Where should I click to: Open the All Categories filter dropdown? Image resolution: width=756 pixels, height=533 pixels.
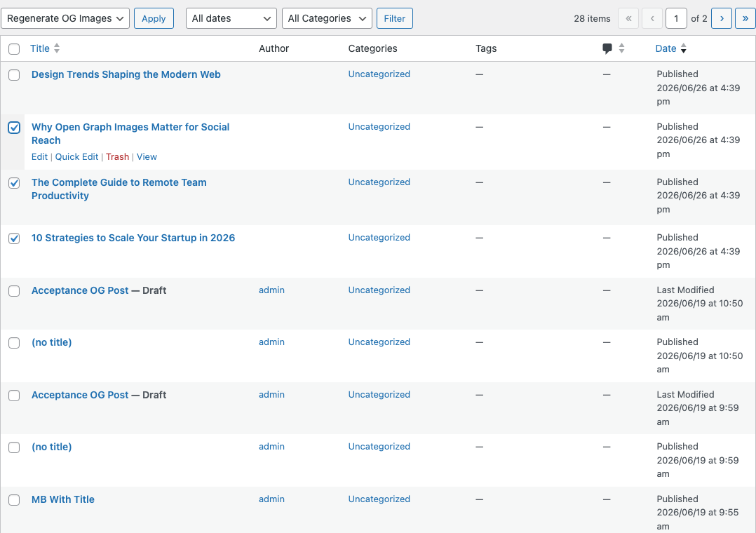tap(327, 18)
